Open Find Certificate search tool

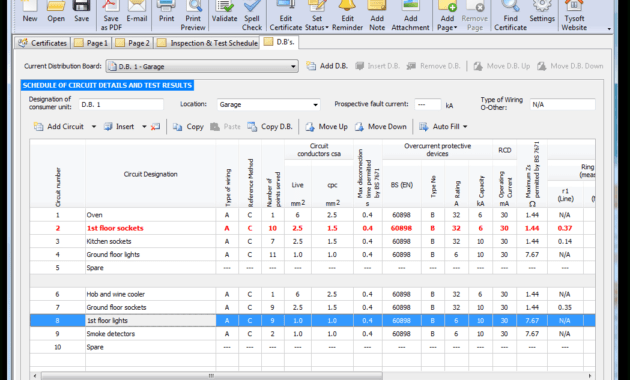tap(510, 15)
